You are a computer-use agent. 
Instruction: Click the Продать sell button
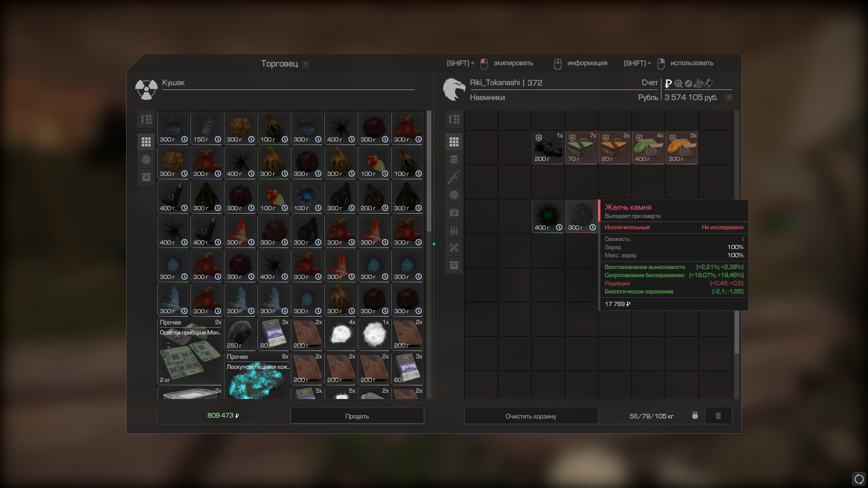(357, 416)
